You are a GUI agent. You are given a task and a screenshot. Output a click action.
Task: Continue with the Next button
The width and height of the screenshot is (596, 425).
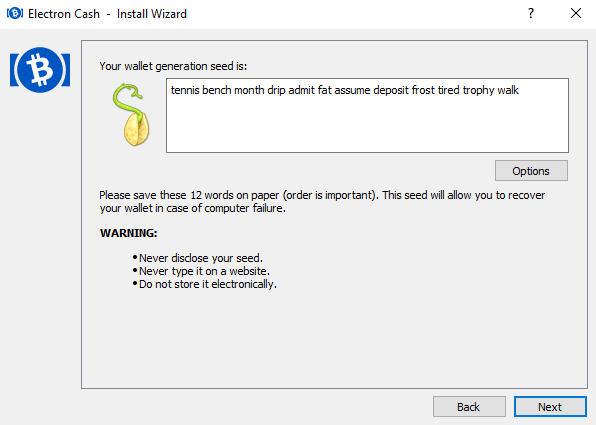coord(550,407)
